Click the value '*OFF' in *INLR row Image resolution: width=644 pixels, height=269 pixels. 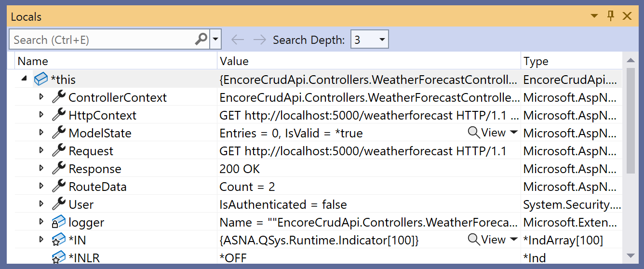233,258
